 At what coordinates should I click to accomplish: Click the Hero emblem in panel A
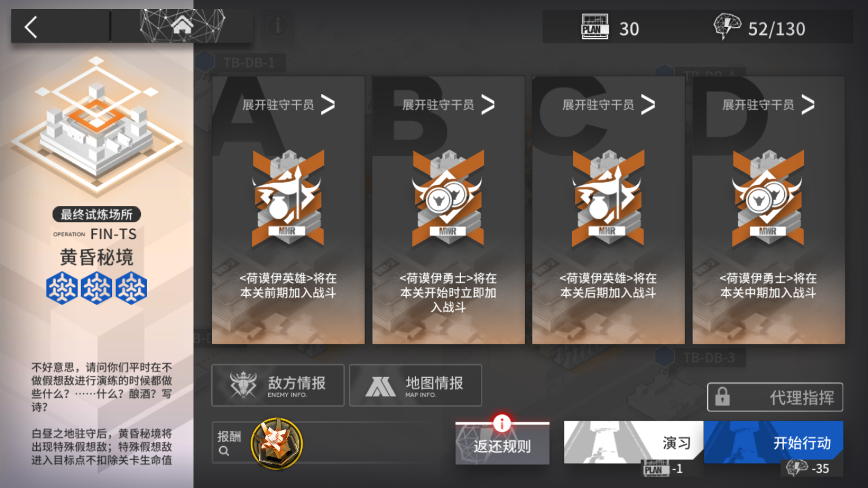tap(288, 198)
